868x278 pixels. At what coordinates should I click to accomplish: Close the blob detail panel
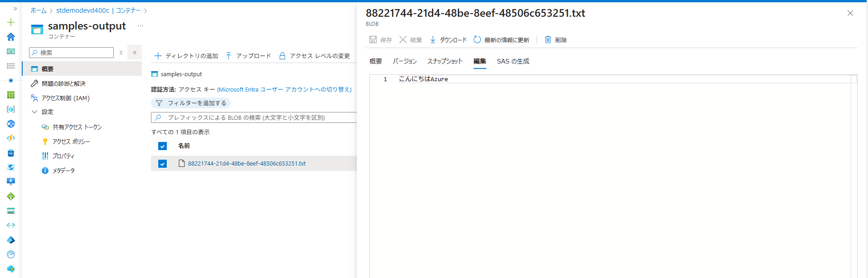click(850, 13)
